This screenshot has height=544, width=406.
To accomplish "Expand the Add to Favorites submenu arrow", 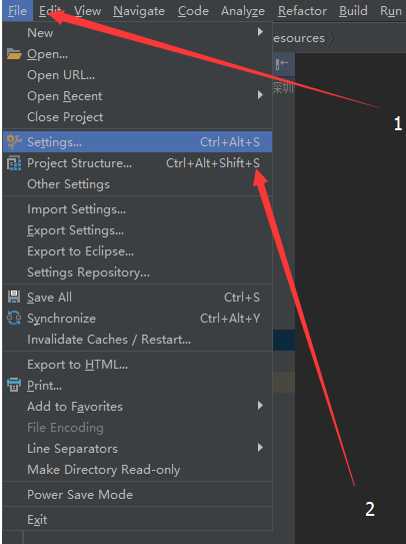I will (x=260, y=405).
